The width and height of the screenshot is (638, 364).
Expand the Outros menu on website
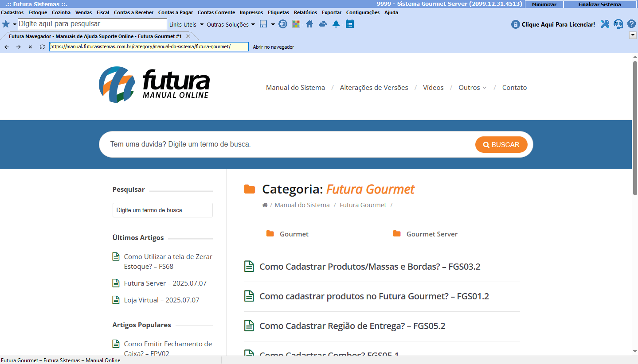click(x=473, y=88)
